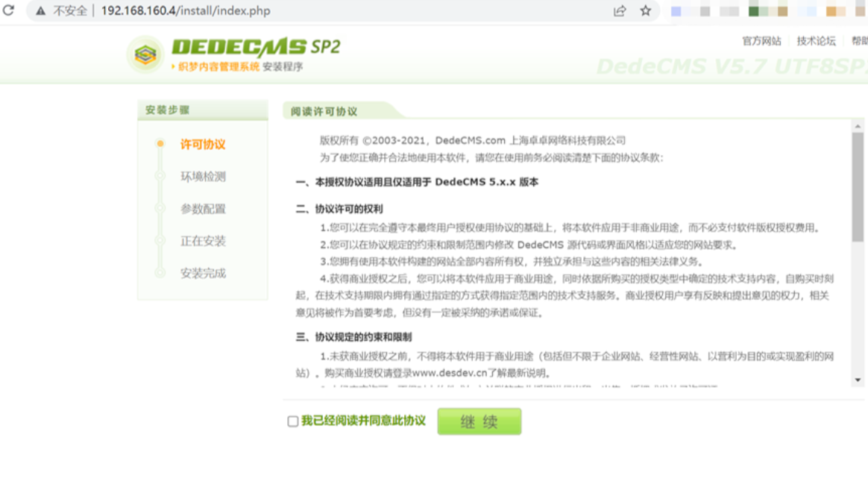
Task: Click the orange 许可协议 step bullet
Action: (160, 143)
